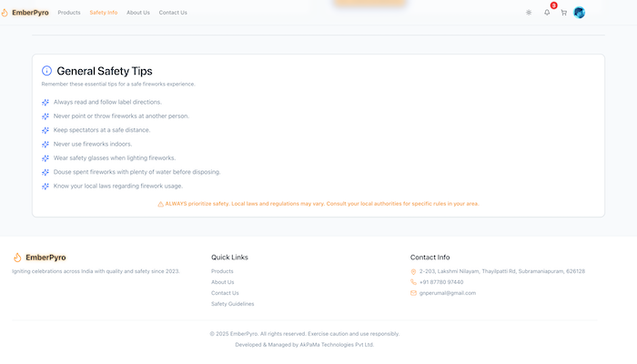The height and width of the screenshot is (364, 637).
Task: Select the Safety Info nav item
Action: tap(104, 13)
